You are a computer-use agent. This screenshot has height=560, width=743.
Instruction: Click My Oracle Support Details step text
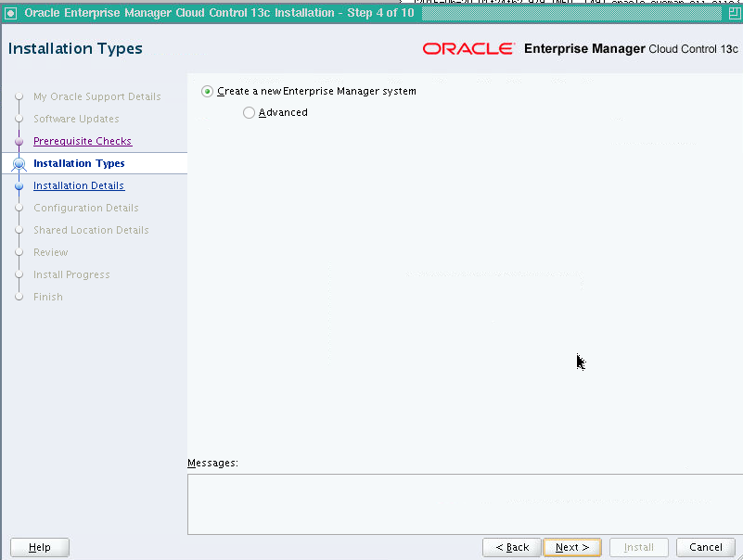tap(97, 96)
